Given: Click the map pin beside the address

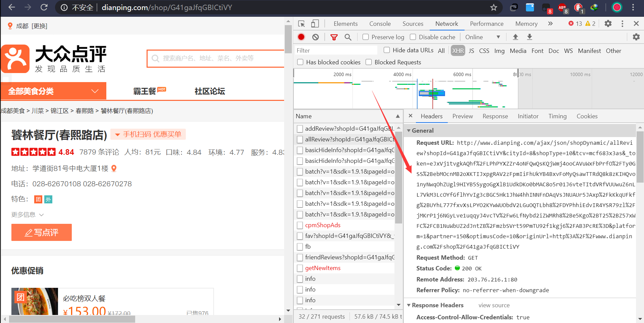Looking at the screenshot, I should pos(114,168).
